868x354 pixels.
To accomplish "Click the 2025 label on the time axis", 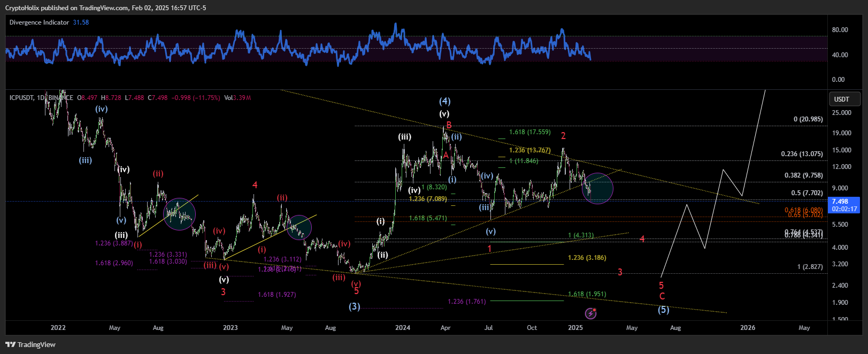I will tap(575, 328).
